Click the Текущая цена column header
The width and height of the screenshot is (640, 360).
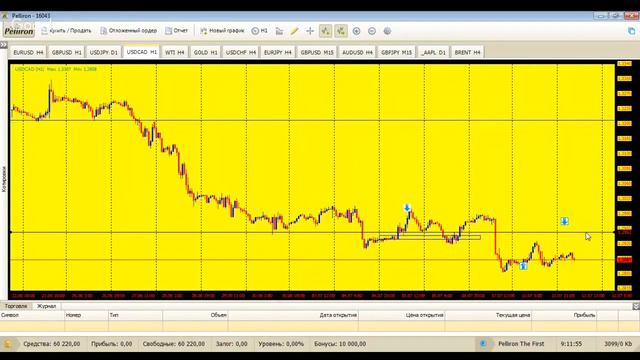pyautogui.click(x=488, y=315)
